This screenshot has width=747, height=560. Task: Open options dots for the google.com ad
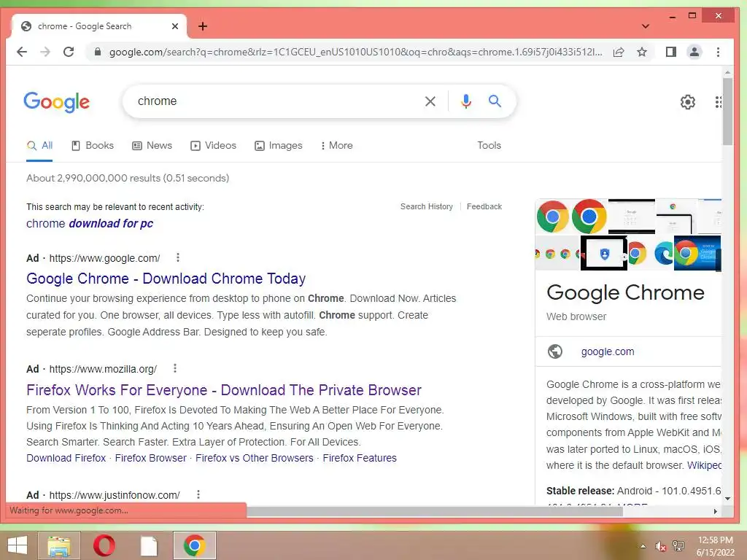(178, 257)
